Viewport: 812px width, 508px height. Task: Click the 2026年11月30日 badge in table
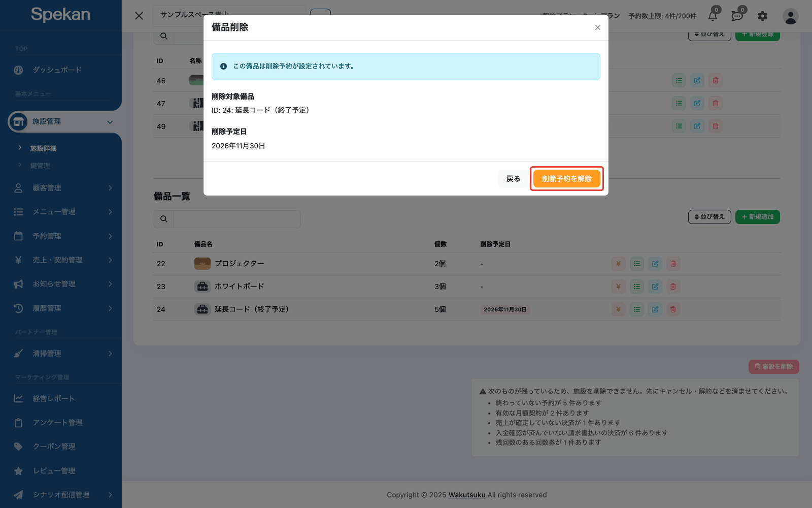[x=505, y=309]
